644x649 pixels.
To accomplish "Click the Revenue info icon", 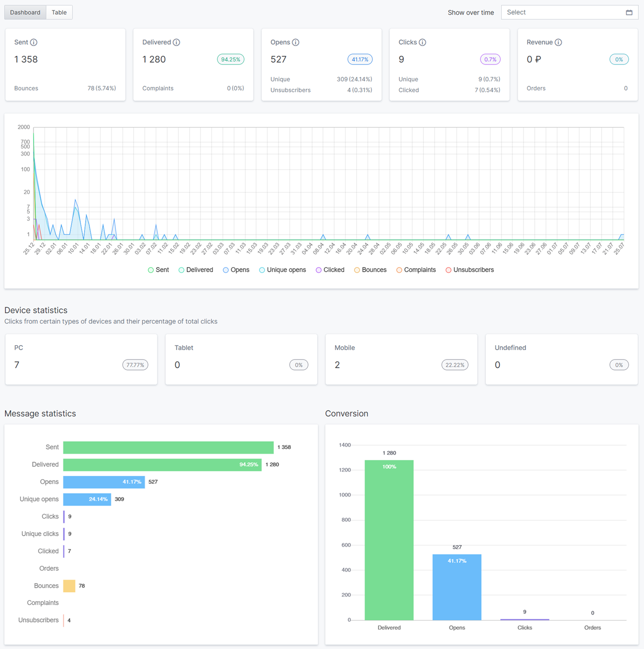I will (558, 42).
